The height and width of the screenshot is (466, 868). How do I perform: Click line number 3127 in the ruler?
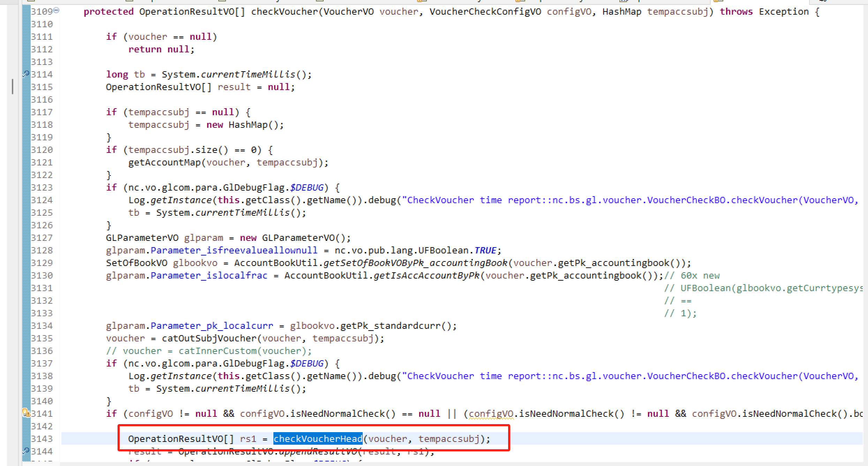coord(42,238)
